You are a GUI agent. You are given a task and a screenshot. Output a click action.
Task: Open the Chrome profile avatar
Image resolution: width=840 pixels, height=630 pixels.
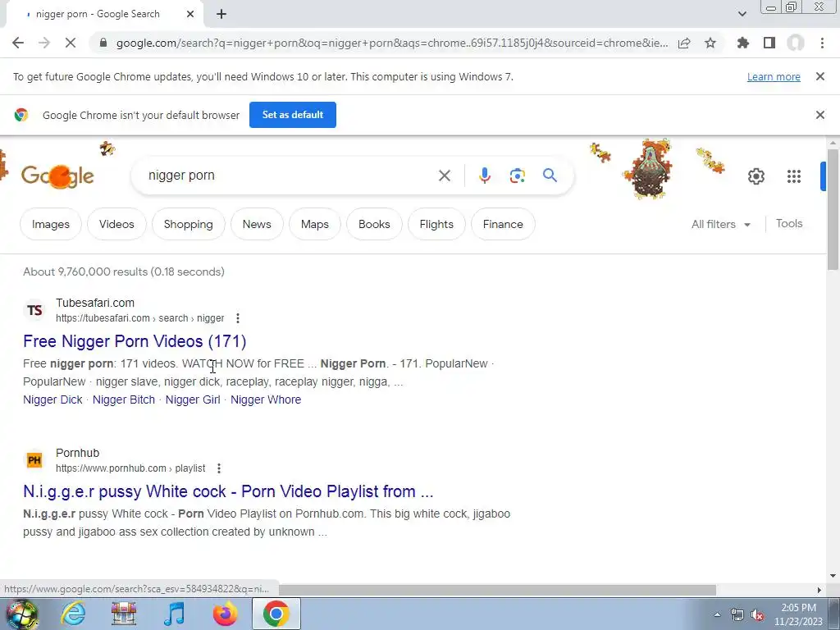(796, 43)
